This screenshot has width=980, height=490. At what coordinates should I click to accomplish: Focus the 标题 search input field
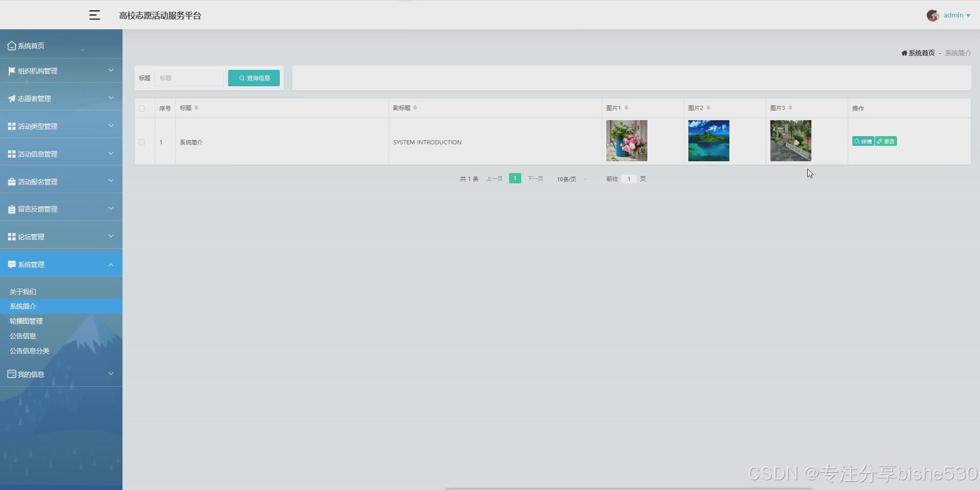[x=189, y=78]
